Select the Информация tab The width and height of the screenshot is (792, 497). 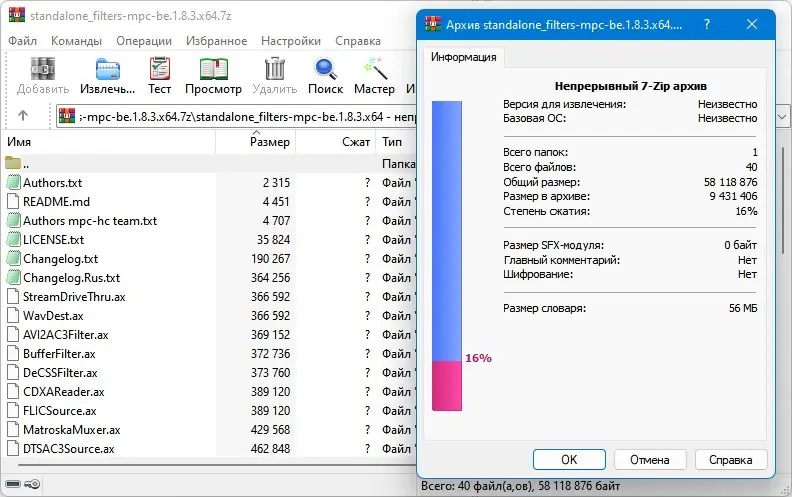tap(463, 57)
